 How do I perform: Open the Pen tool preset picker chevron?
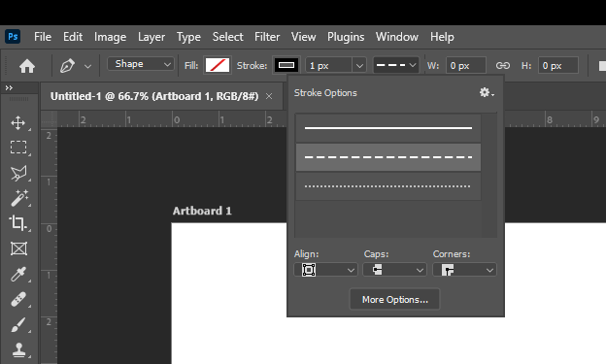[87, 66]
